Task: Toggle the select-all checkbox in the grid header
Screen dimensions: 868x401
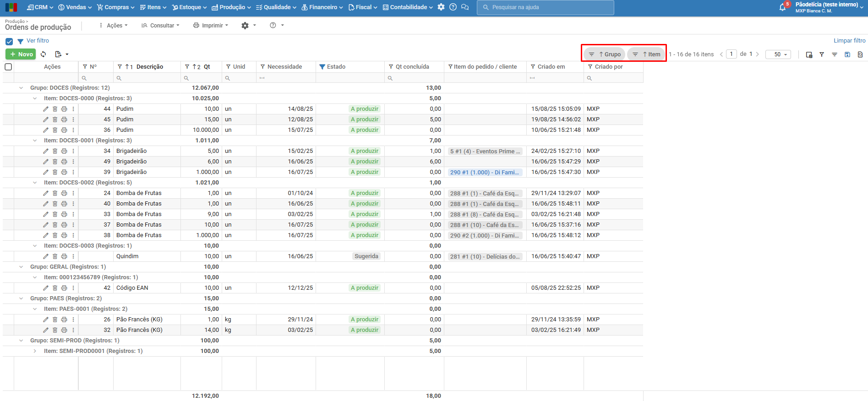Action: coord(8,67)
